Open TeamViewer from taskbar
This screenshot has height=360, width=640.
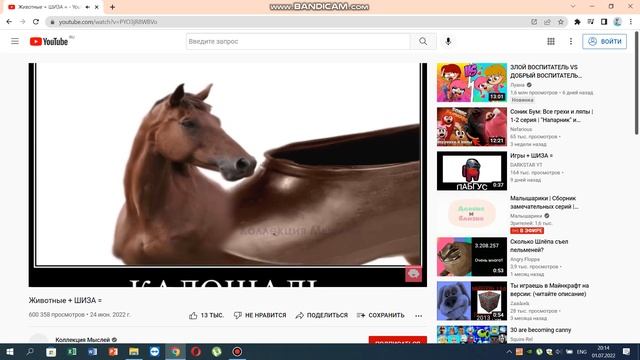point(154,352)
